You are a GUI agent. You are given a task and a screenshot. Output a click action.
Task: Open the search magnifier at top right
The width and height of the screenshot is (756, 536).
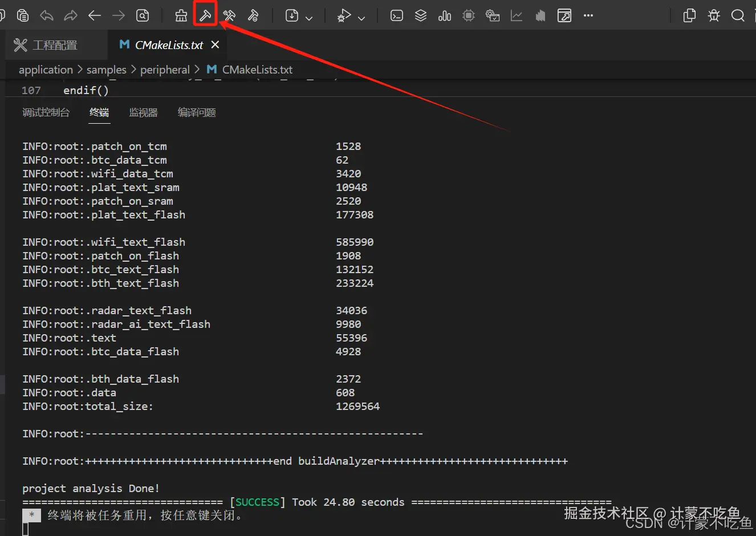(738, 15)
